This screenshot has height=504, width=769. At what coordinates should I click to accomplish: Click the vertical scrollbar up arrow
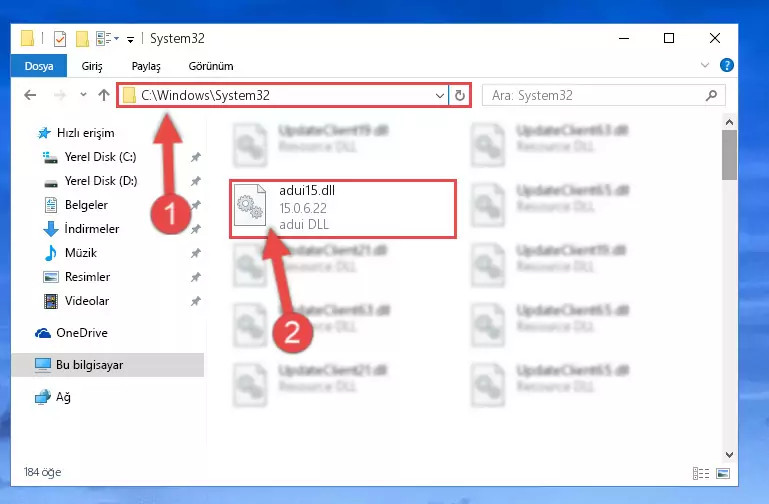click(x=729, y=122)
